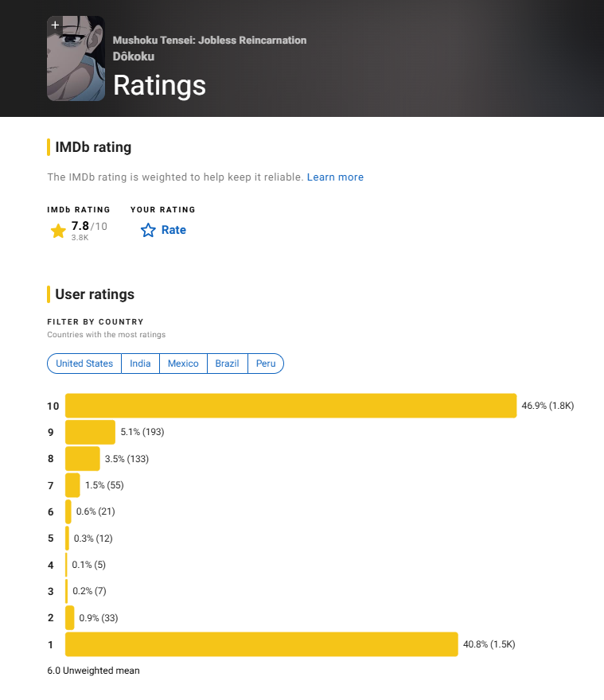Click the 10-star rating bar
The height and width of the screenshot is (700, 604).
click(290, 406)
